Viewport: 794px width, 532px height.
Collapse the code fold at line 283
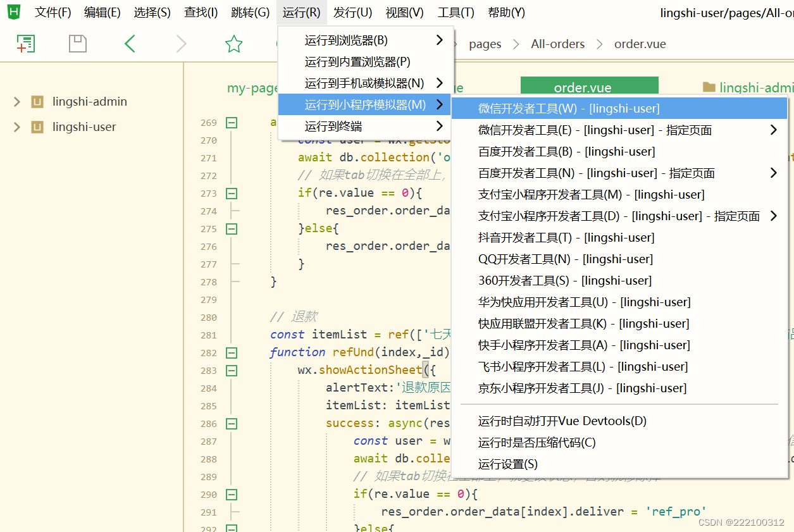coord(232,371)
